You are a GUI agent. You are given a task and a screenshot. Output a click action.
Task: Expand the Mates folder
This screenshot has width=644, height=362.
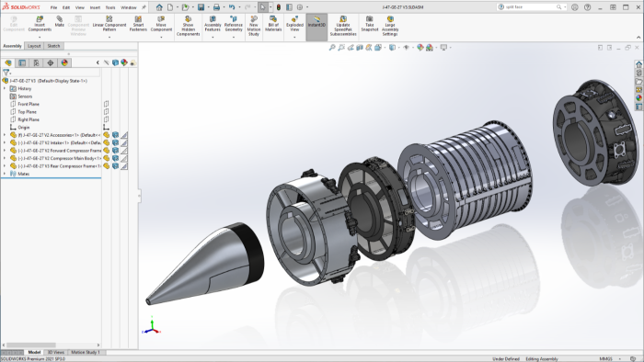pyautogui.click(x=5, y=174)
